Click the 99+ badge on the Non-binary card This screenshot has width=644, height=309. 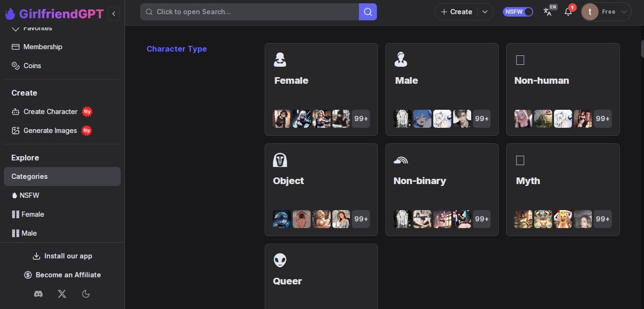(x=482, y=219)
